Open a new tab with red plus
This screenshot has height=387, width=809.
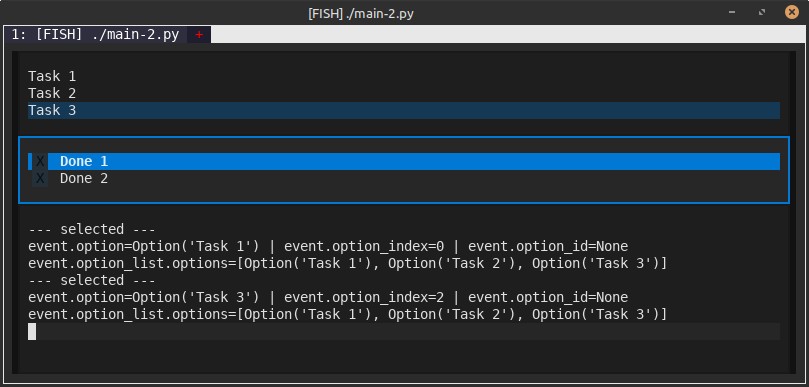(199, 35)
